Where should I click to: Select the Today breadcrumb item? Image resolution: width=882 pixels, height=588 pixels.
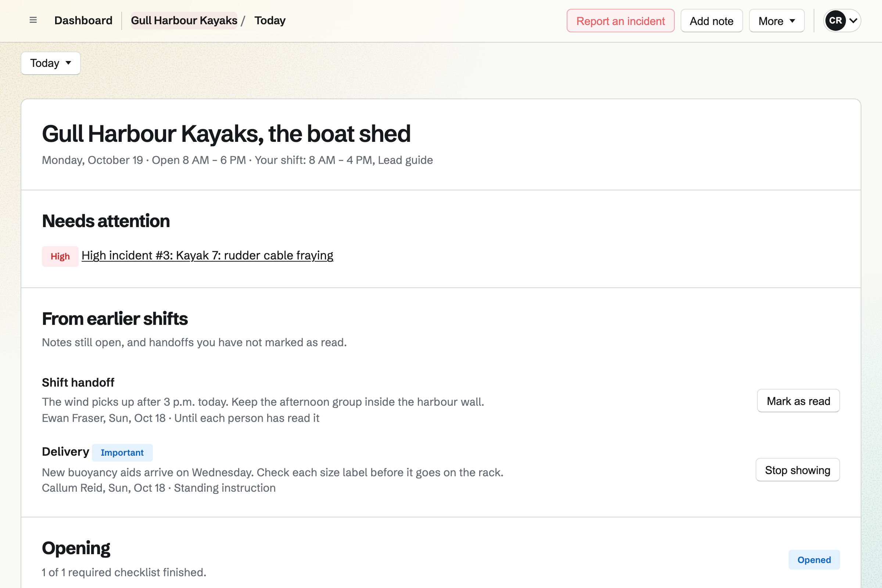click(x=270, y=20)
